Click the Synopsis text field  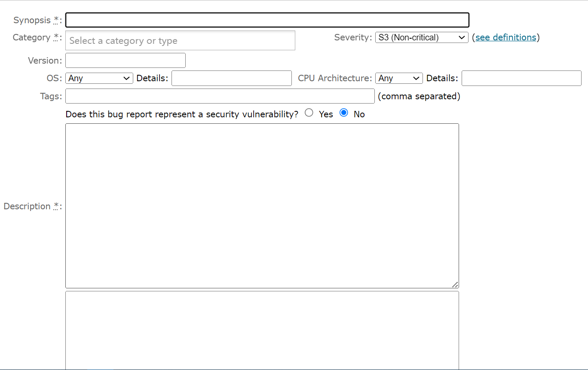click(267, 20)
